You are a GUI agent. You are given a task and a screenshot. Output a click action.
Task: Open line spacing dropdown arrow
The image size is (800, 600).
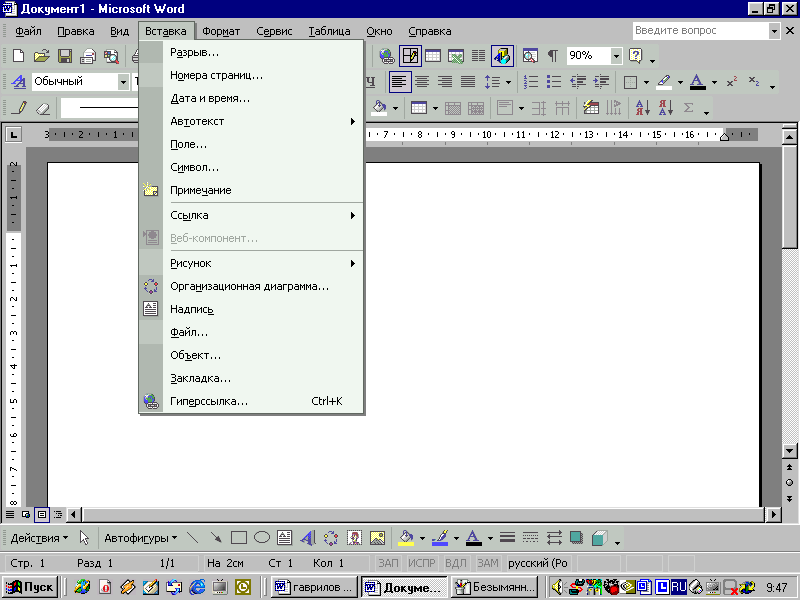point(508,82)
